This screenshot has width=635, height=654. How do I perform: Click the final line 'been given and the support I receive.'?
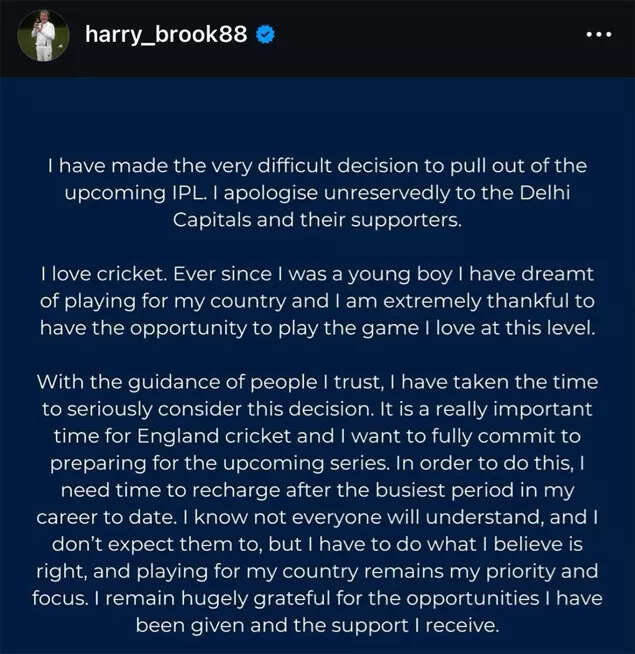pyautogui.click(x=317, y=625)
